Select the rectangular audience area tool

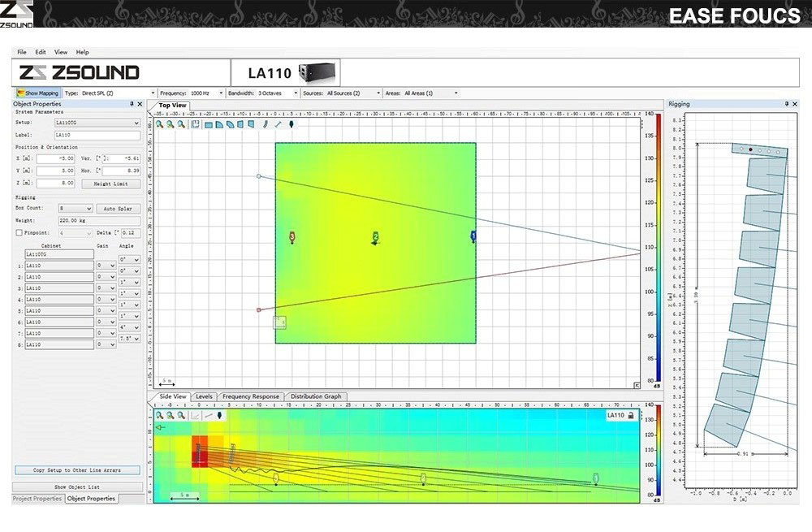point(208,124)
